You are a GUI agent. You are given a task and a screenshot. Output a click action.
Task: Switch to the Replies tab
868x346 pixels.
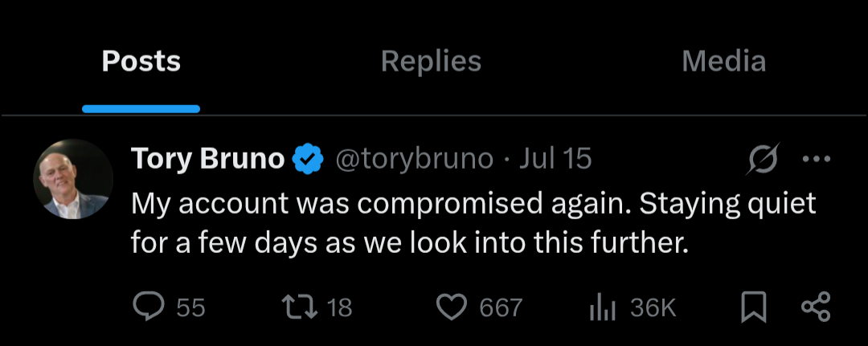(x=431, y=62)
